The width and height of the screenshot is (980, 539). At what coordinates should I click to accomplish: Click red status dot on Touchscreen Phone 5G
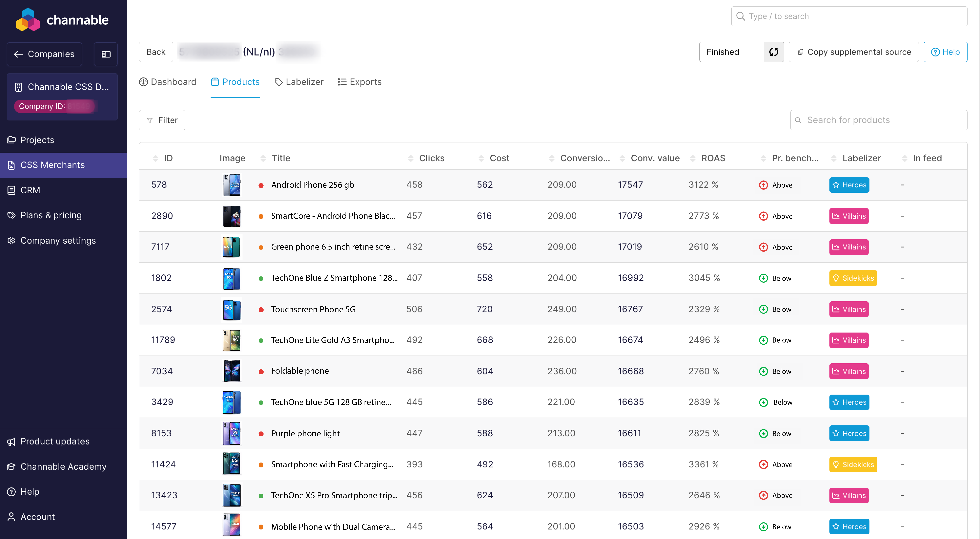261,310
